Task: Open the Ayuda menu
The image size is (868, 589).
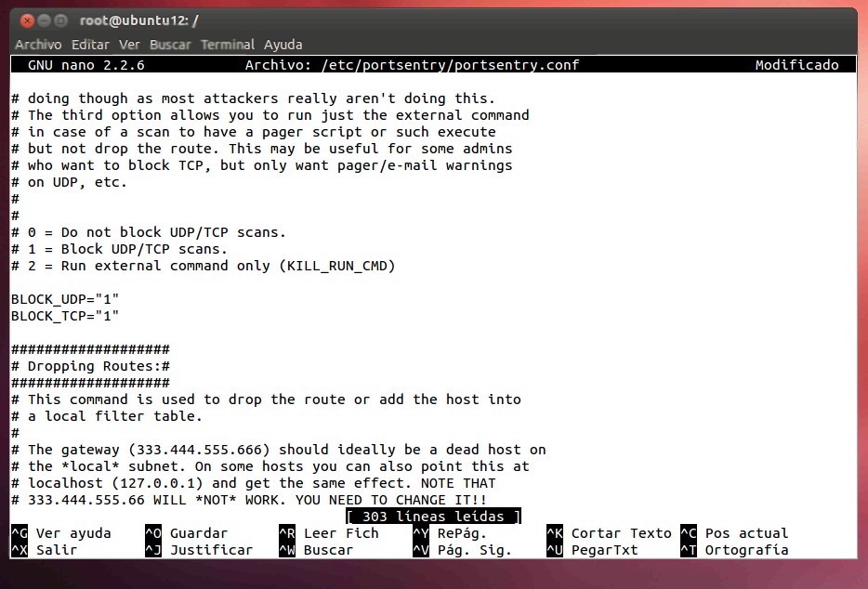Action: [x=283, y=45]
